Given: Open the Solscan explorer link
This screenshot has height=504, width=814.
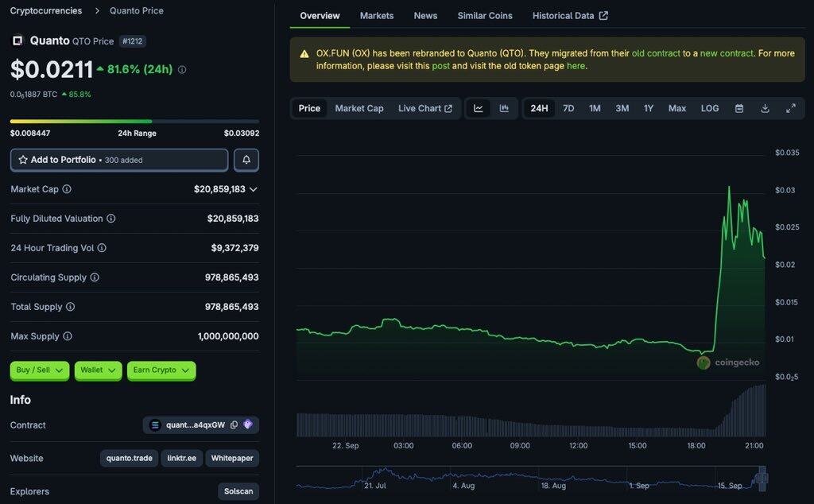Looking at the screenshot, I should click(238, 491).
